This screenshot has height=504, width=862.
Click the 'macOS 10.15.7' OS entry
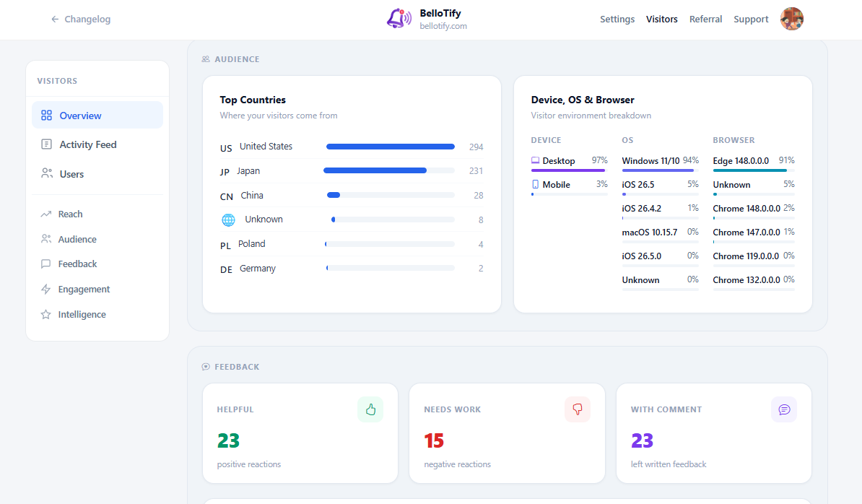point(649,232)
